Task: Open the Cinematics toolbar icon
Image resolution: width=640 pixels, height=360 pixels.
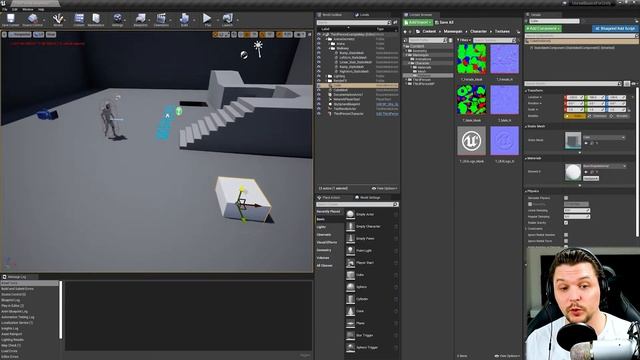Action: click(161, 20)
